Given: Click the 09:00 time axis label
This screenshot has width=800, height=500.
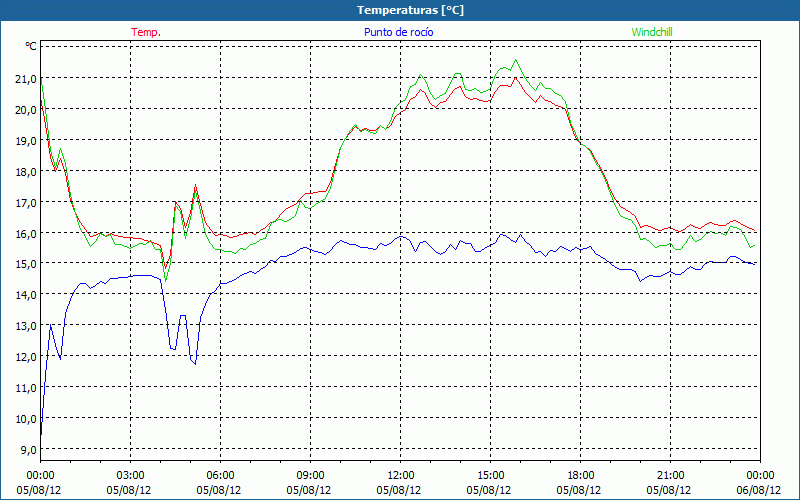Looking at the screenshot, I should pyautogui.click(x=310, y=476).
